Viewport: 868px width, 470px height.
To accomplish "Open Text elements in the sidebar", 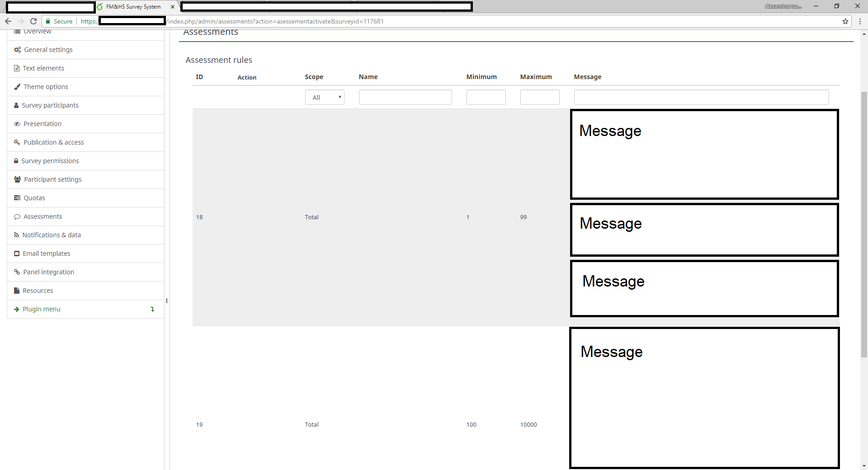I will (x=43, y=68).
